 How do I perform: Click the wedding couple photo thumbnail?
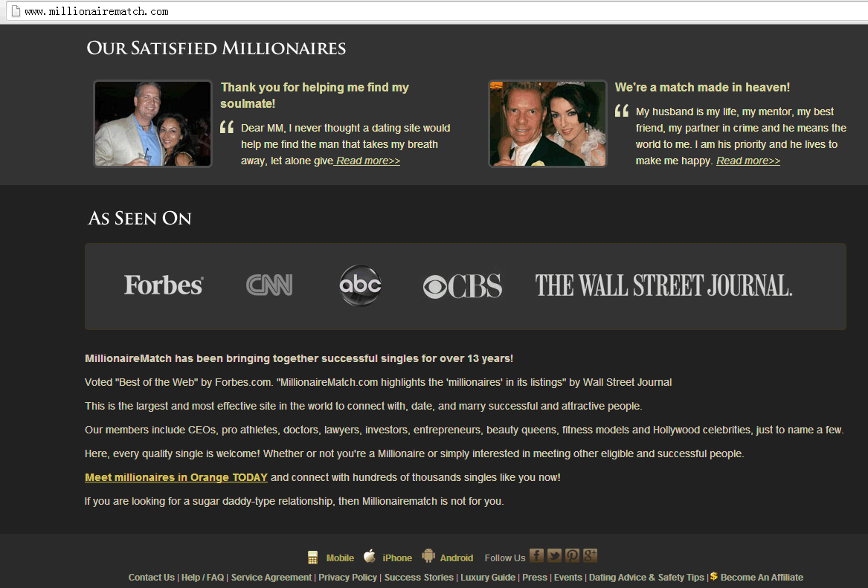coord(547,123)
